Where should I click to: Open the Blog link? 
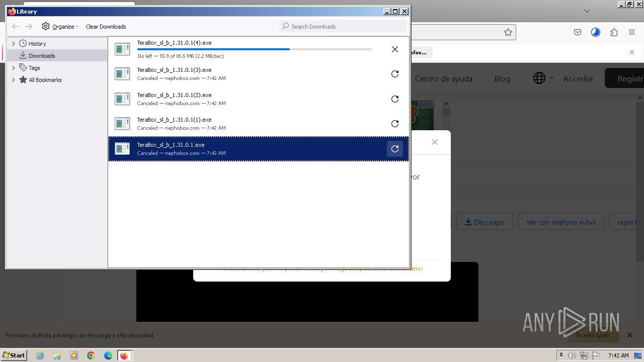click(502, 78)
